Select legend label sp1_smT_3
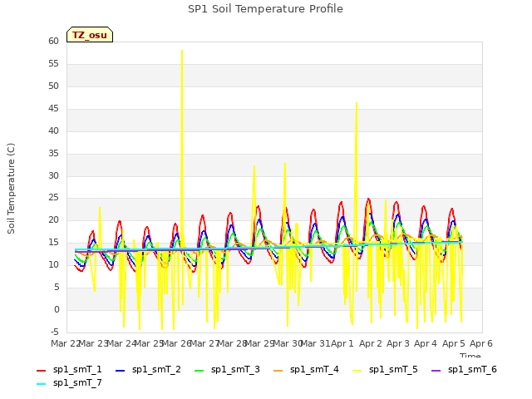The height and width of the screenshot is (399, 532). [235, 369]
